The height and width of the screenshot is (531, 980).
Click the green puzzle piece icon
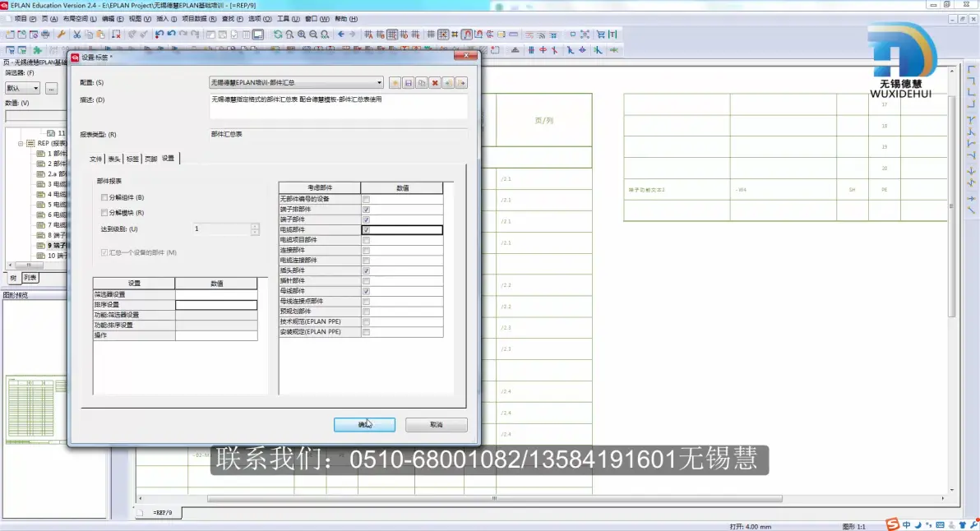tap(38, 50)
